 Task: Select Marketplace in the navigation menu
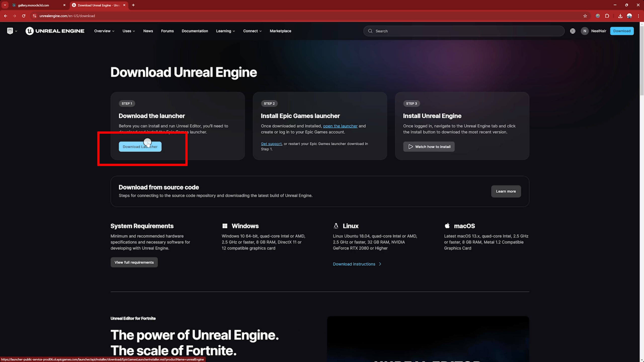pyautogui.click(x=280, y=31)
